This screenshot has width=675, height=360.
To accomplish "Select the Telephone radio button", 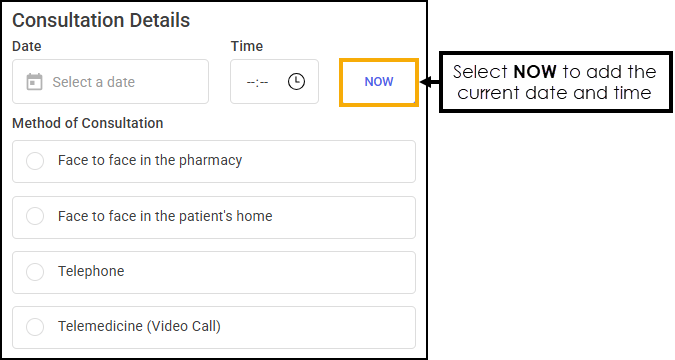I will pyautogui.click(x=35, y=272).
